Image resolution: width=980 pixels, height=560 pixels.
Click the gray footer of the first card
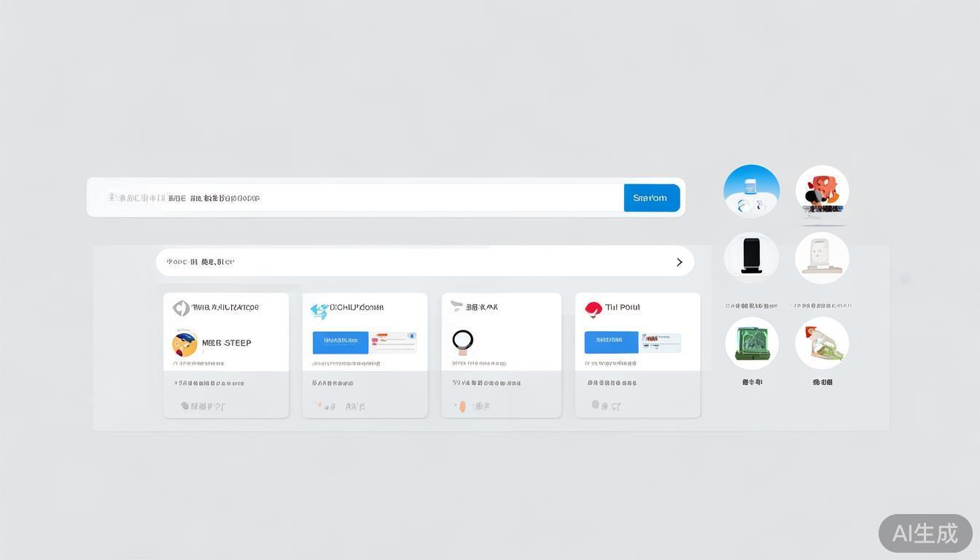tap(226, 394)
